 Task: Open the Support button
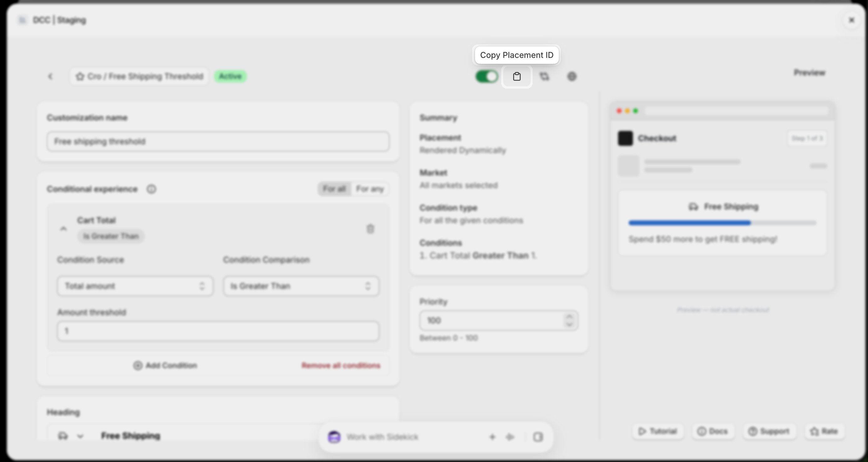769,431
